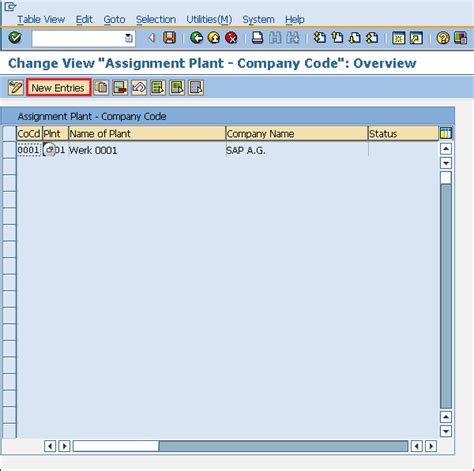474x471 pixels.
Task: Click the CoCd cell showing 0001
Action: pos(29,150)
